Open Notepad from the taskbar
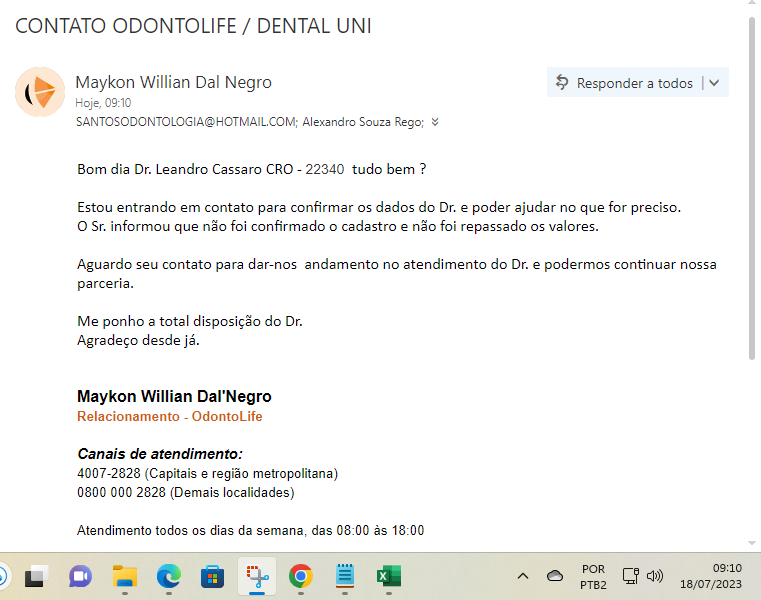Image resolution: width=761 pixels, height=600 pixels. [345, 576]
